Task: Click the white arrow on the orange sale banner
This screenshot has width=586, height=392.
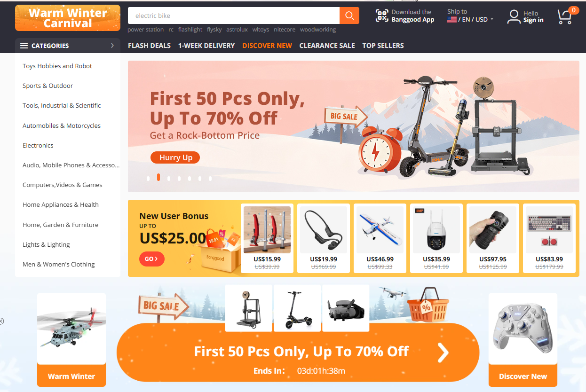Action: pyautogui.click(x=443, y=353)
